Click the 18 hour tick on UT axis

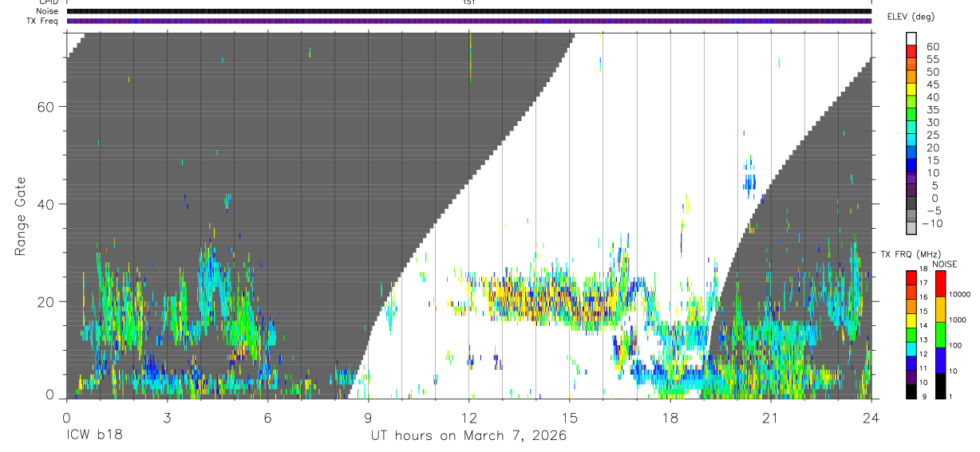[x=670, y=418]
